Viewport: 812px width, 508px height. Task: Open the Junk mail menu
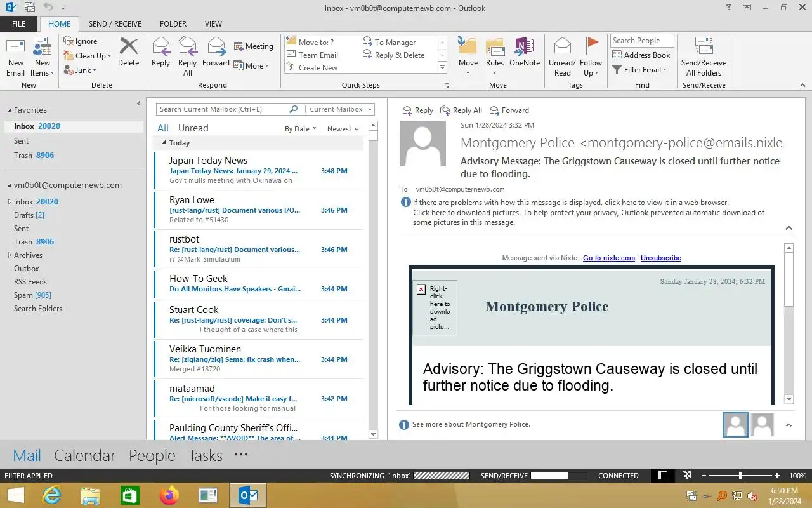(80, 70)
